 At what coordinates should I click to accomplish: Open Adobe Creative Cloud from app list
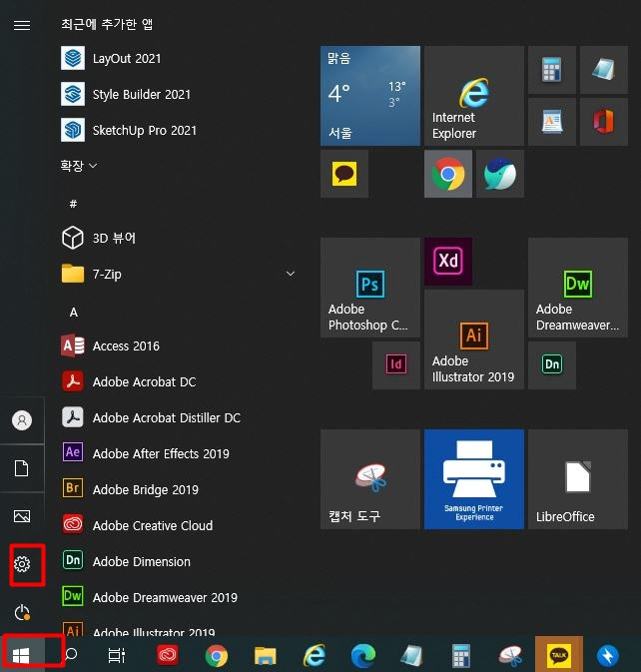178,525
